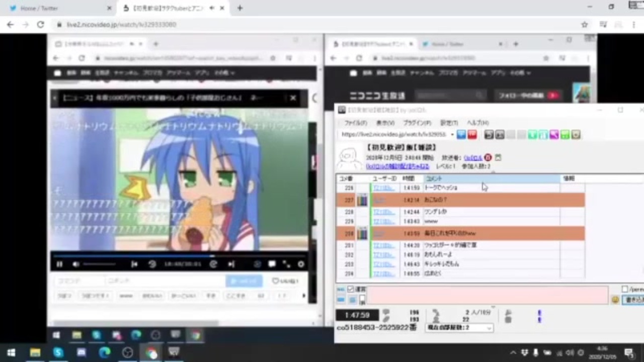Open the 設定 menu in NCV

449,123
